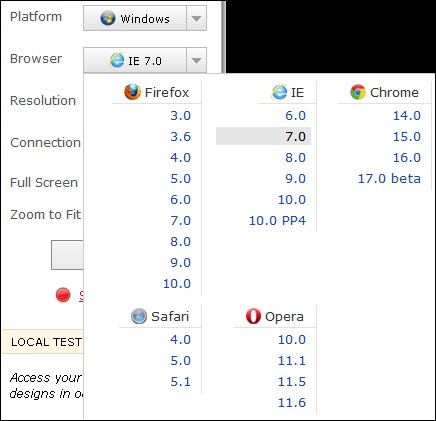Select Firefox version 3.6

180,136
